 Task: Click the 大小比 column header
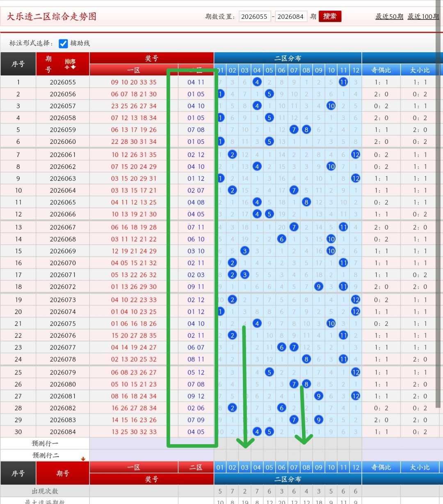[x=420, y=70]
